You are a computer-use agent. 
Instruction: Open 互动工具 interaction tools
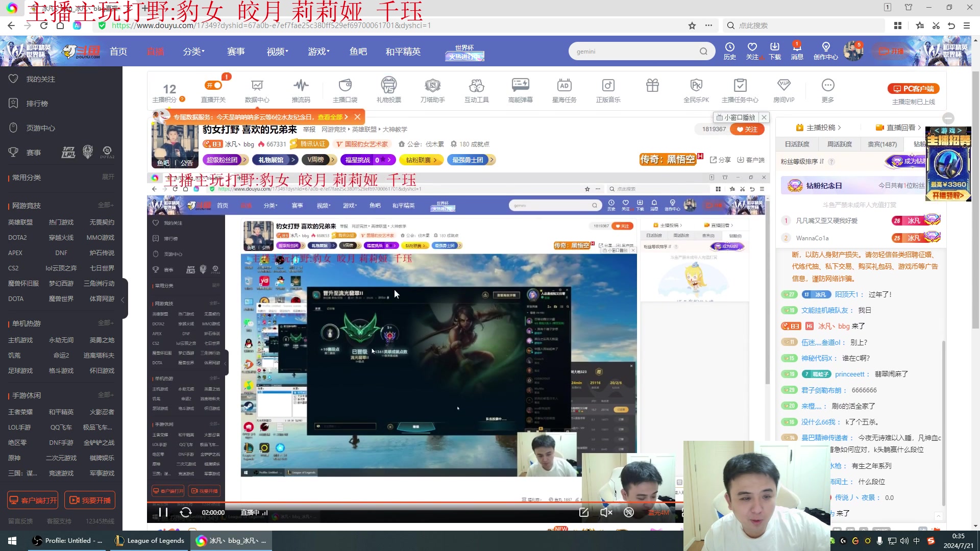pos(476,90)
